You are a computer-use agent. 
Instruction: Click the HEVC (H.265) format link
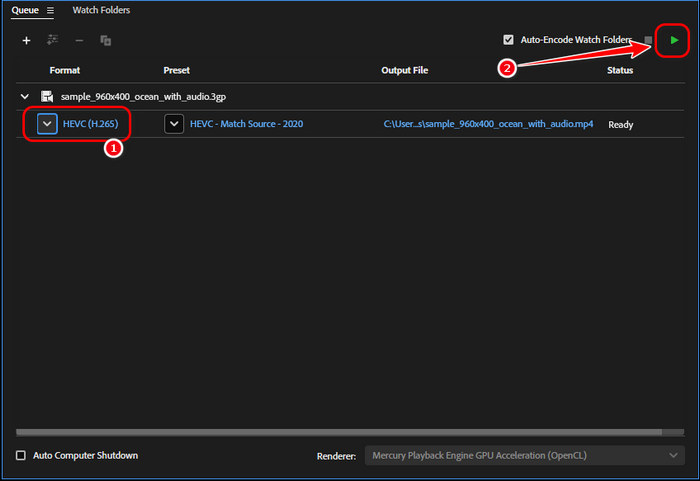click(x=90, y=124)
